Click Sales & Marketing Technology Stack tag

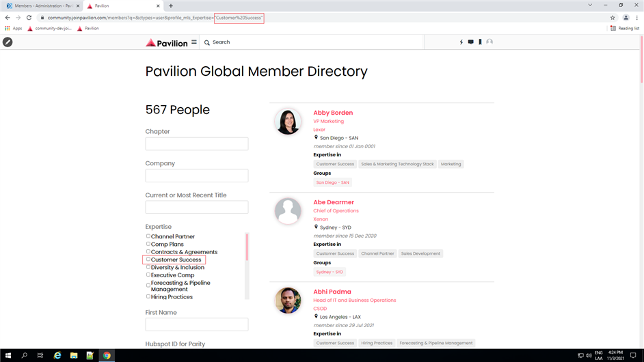(x=397, y=164)
